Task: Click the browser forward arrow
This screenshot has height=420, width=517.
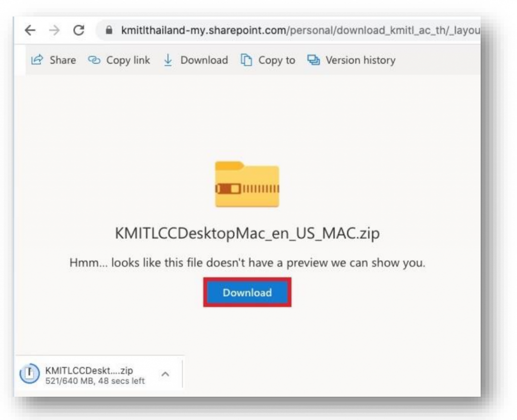Action: [55, 30]
